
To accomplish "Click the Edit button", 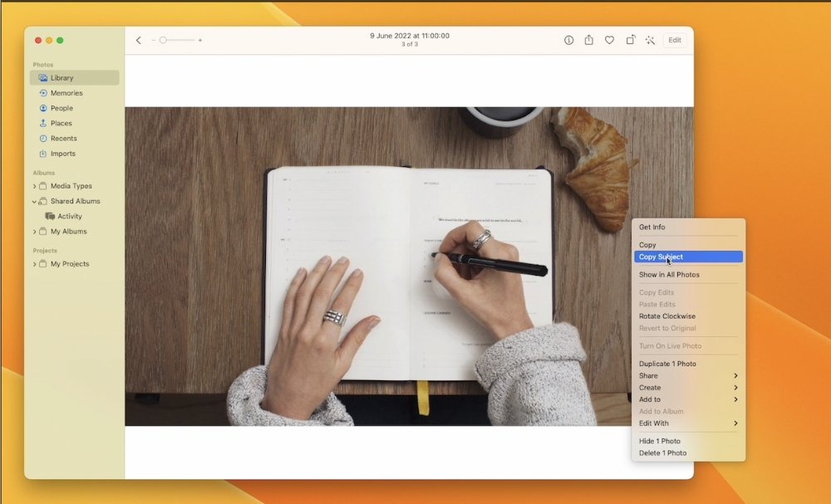I will tap(675, 39).
